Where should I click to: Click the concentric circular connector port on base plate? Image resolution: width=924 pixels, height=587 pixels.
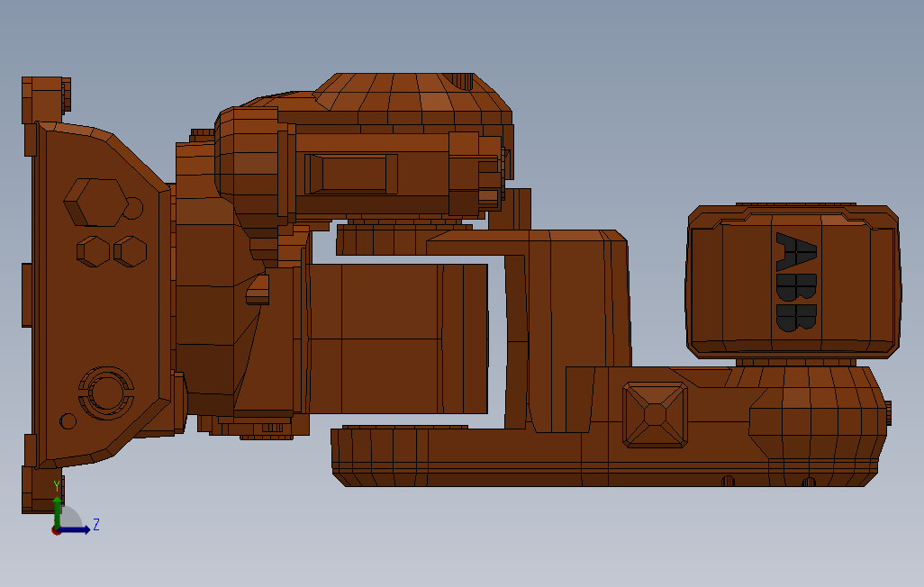[106, 393]
